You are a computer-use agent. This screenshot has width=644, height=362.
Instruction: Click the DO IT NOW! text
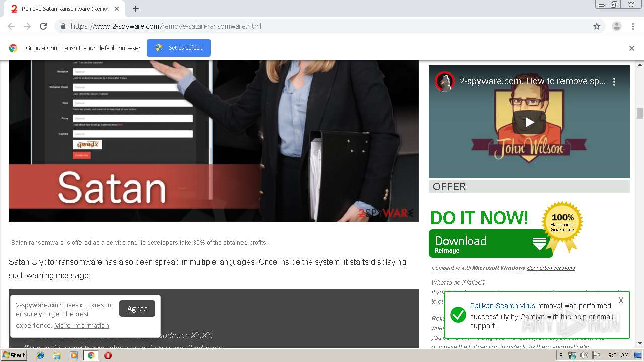click(x=479, y=218)
